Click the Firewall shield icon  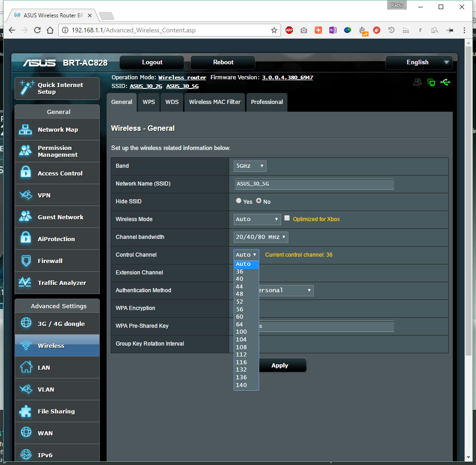pyautogui.click(x=26, y=261)
